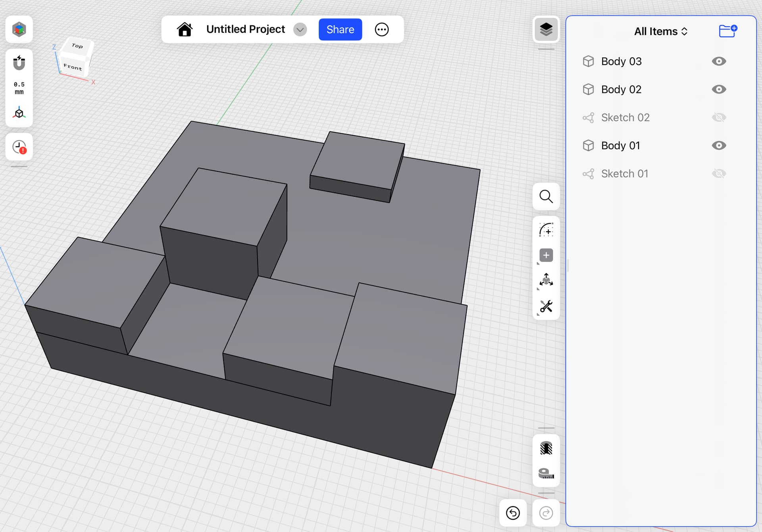Open the Transform move tool menu

pyautogui.click(x=546, y=280)
